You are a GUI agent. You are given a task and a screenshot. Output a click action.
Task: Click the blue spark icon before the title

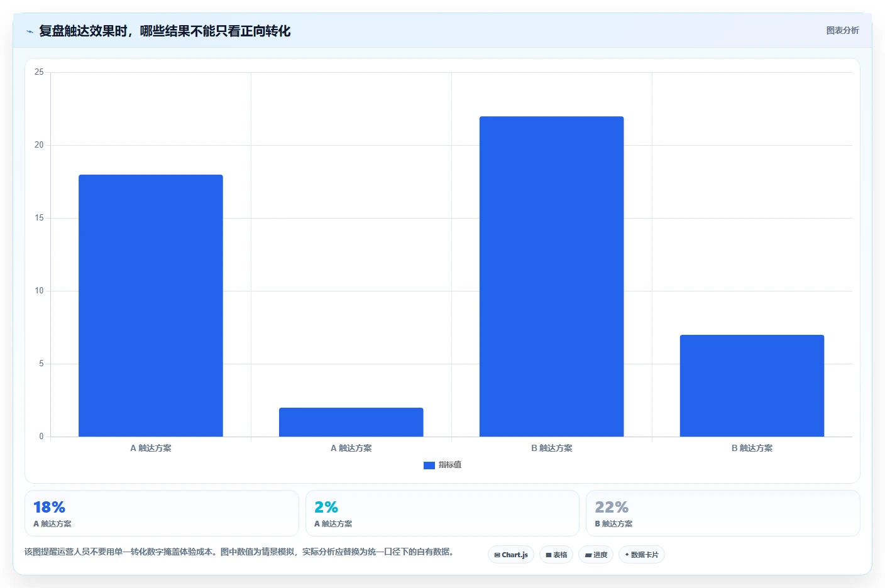(x=30, y=31)
